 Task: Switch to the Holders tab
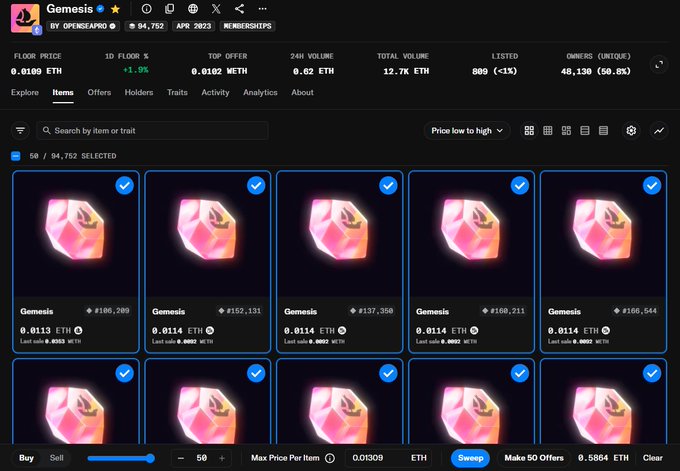tap(139, 92)
